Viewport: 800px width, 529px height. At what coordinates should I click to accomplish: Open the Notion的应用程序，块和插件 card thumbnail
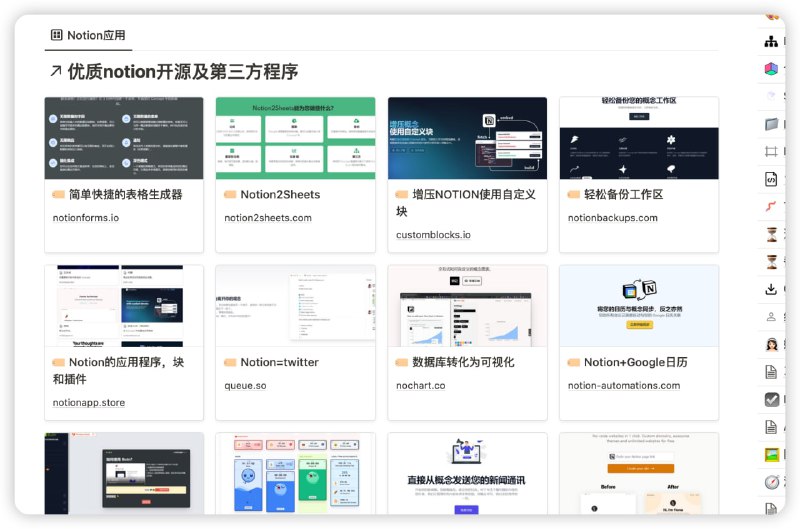(124, 306)
